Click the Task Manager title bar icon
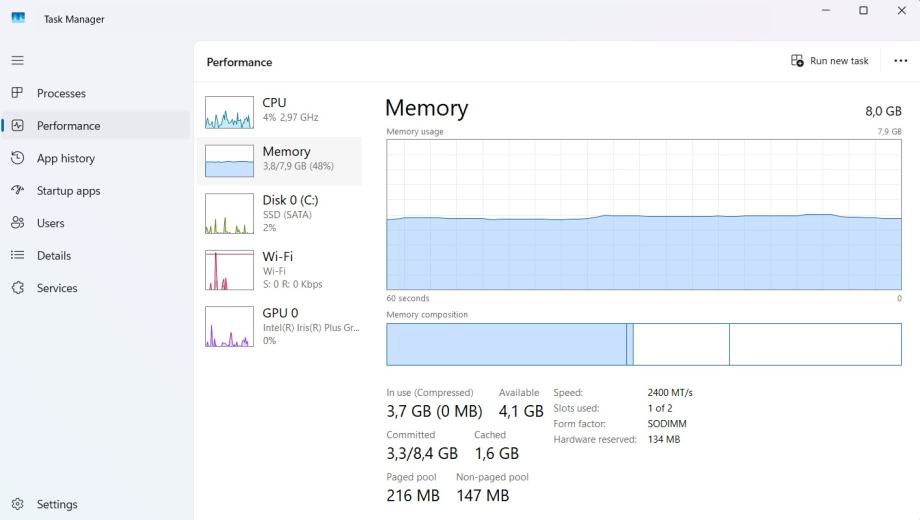The width and height of the screenshot is (920, 520). pyautogui.click(x=18, y=18)
